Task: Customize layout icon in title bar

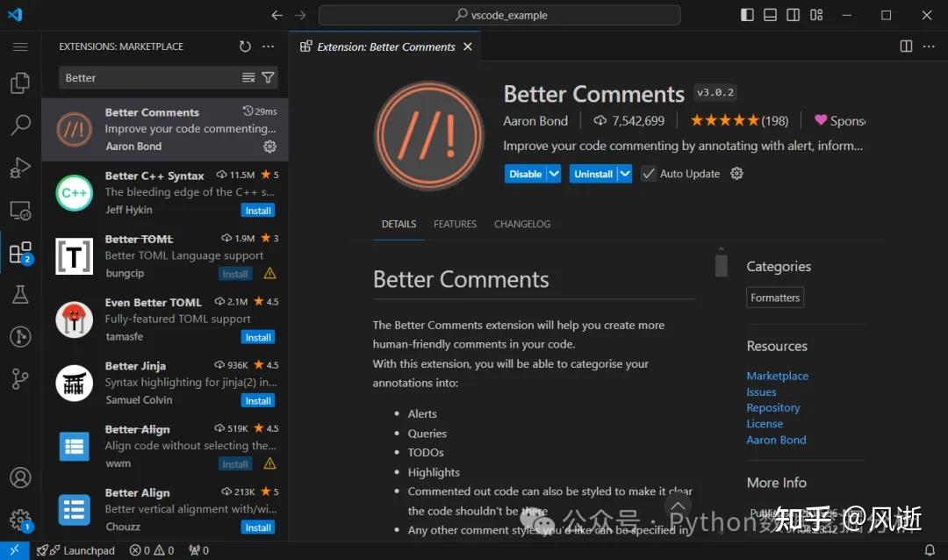Action: click(816, 15)
